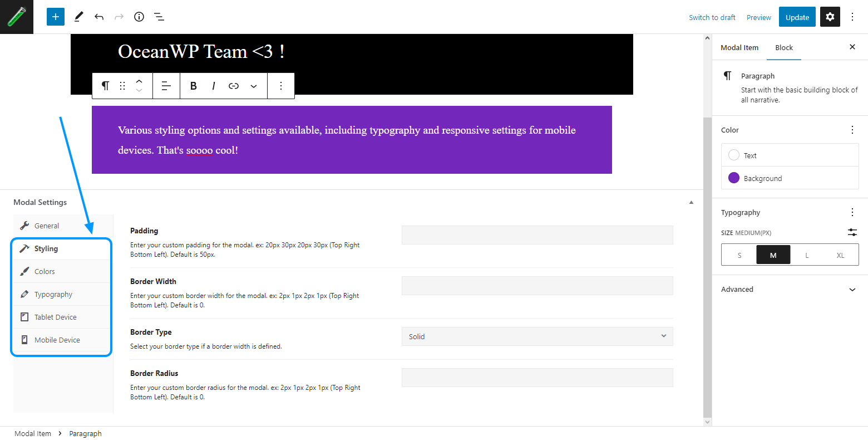Close the settings sidebar
The image size is (868, 440).
pyautogui.click(x=852, y=47)
